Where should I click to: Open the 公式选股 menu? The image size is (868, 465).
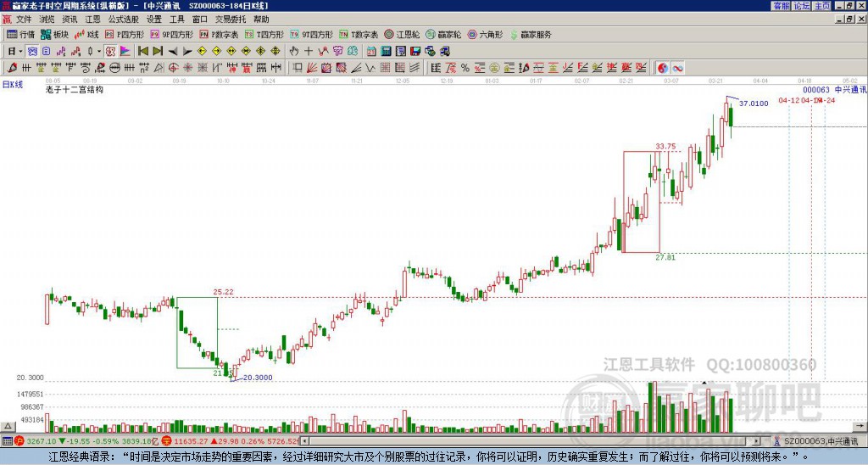click(x=124, y=20)
